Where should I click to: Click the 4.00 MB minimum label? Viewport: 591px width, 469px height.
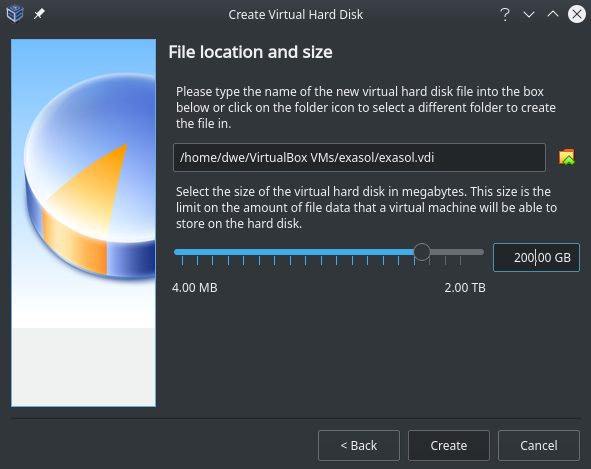tap(194, 288)
